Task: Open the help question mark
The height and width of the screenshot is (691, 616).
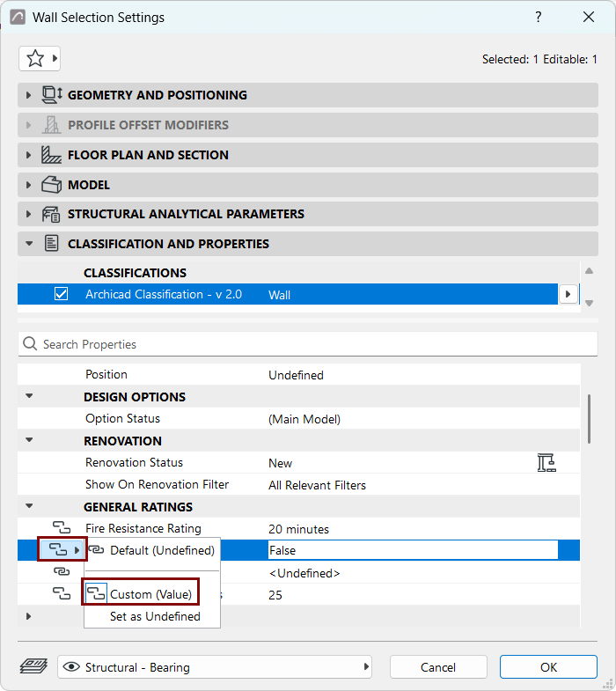Action: tap(538, 17)
